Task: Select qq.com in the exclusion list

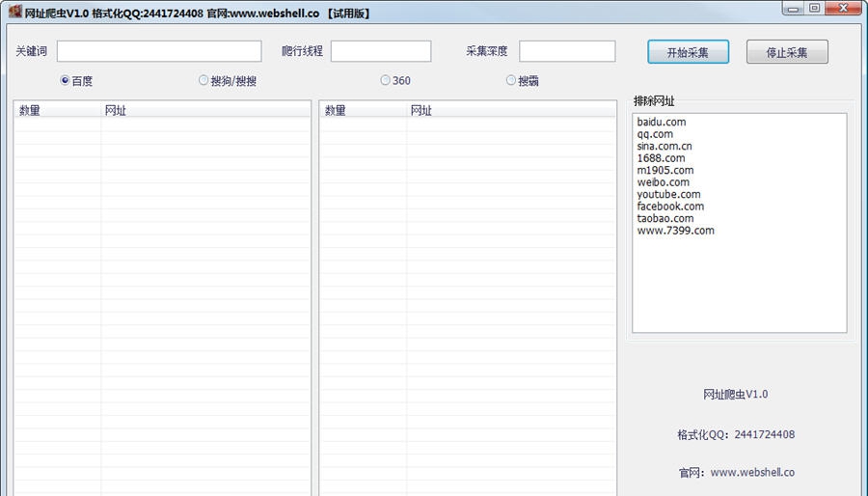Action: click(x=655, y=134)
